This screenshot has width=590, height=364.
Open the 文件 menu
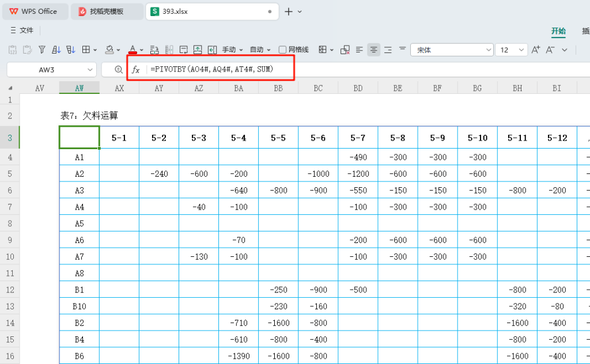tap(22, 30)
